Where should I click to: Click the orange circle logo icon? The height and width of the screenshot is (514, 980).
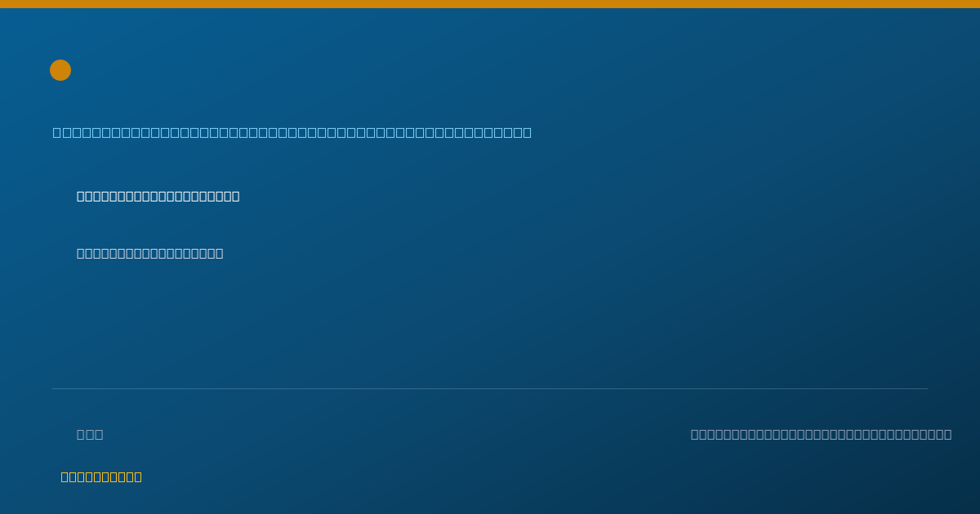60,70
